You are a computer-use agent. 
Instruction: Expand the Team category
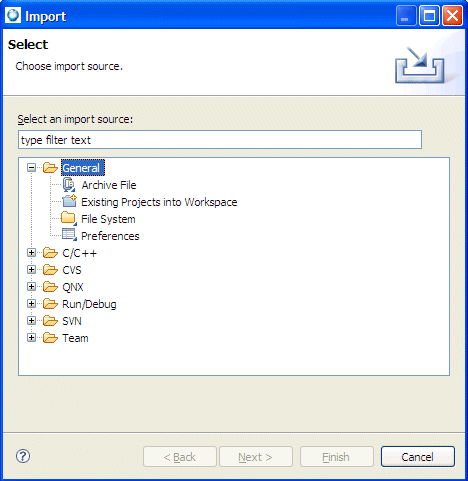(x=31, y=338)
